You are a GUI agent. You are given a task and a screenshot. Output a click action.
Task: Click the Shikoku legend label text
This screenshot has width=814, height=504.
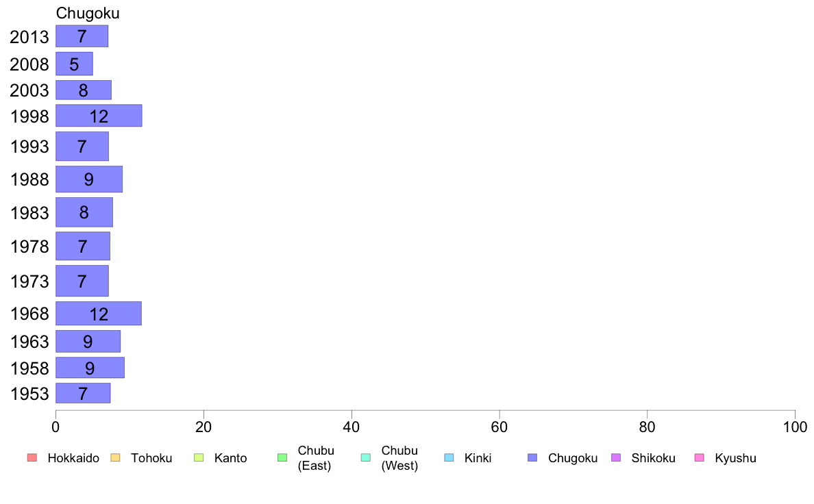point(653,458)
